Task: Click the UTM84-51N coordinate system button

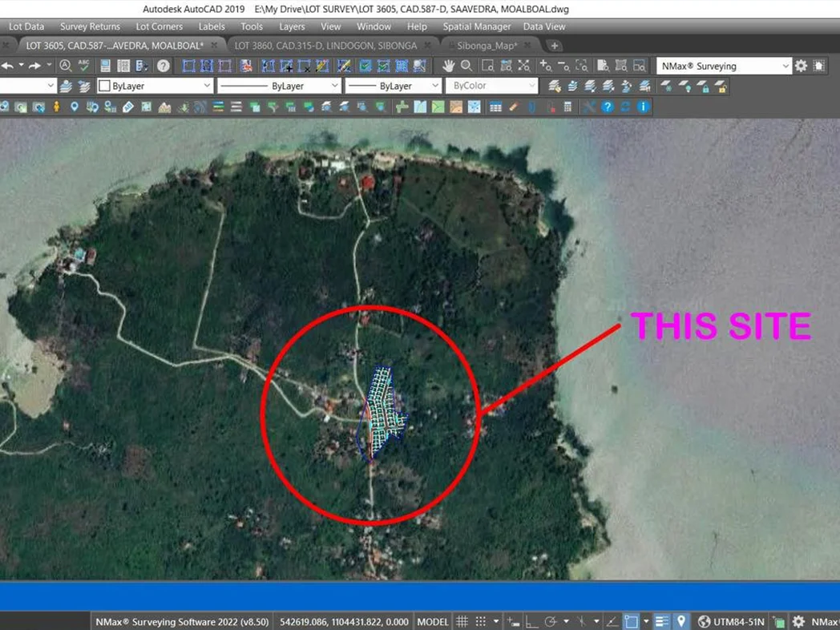Action: [x=731, y=621]
